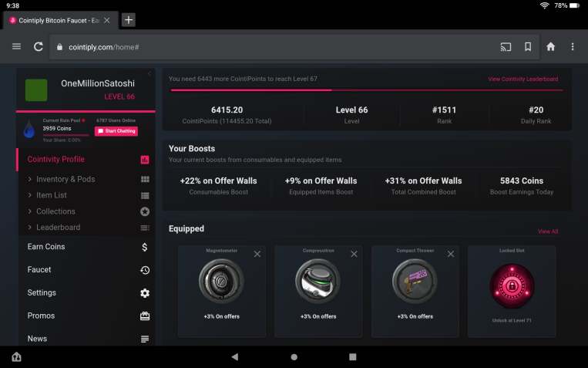
Task: Close the Cointiply Bitcoin Faucet tab
Action: [x=107, y=20]
